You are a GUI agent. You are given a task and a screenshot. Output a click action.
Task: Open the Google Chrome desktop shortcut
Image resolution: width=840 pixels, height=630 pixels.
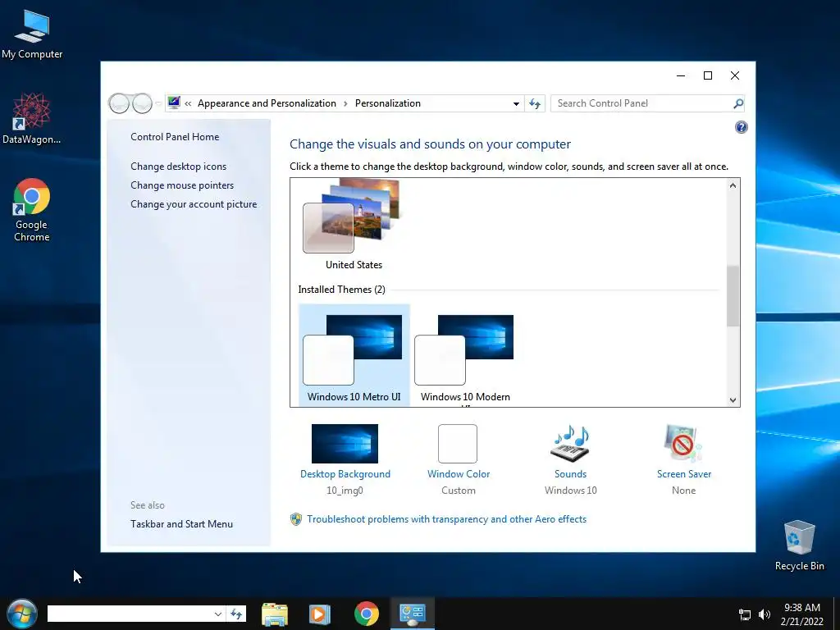32,209
